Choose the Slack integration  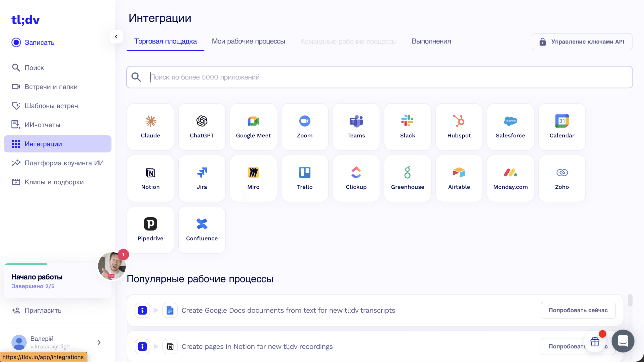point(408,127)
